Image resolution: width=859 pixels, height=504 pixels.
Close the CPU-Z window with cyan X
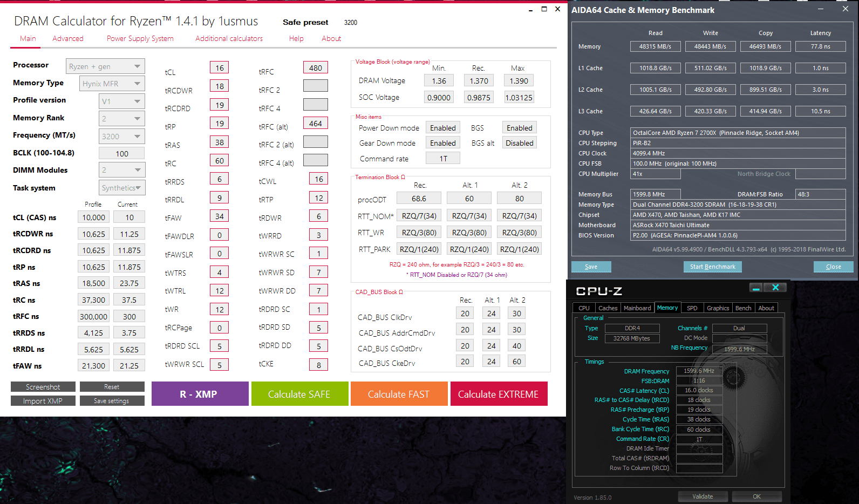point(775,288)
